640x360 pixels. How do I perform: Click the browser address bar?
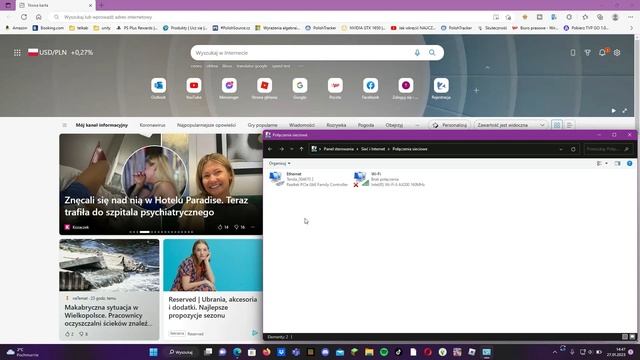coord(269,17)
